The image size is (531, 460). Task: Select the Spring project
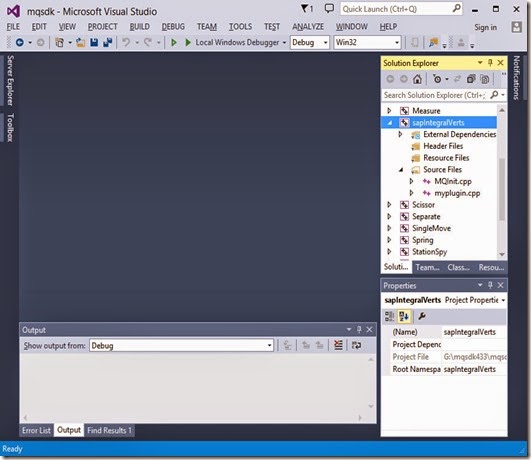(x=422, y=240)
